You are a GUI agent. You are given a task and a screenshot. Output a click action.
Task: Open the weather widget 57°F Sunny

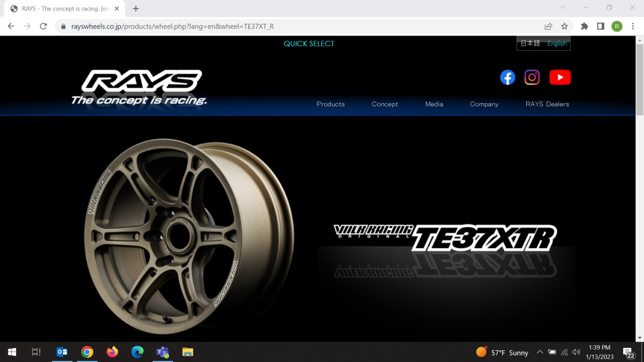click(x=502, y=352)
